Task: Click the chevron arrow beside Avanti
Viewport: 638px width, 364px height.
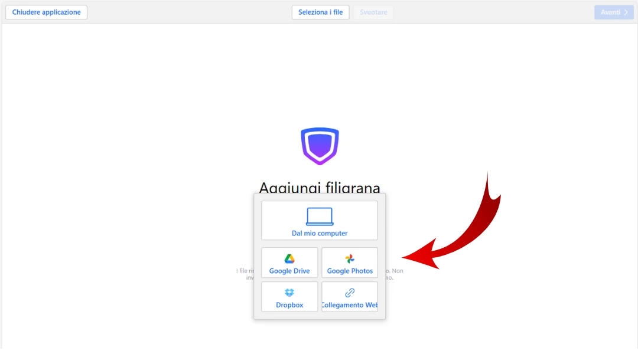Action: point(626,12)
